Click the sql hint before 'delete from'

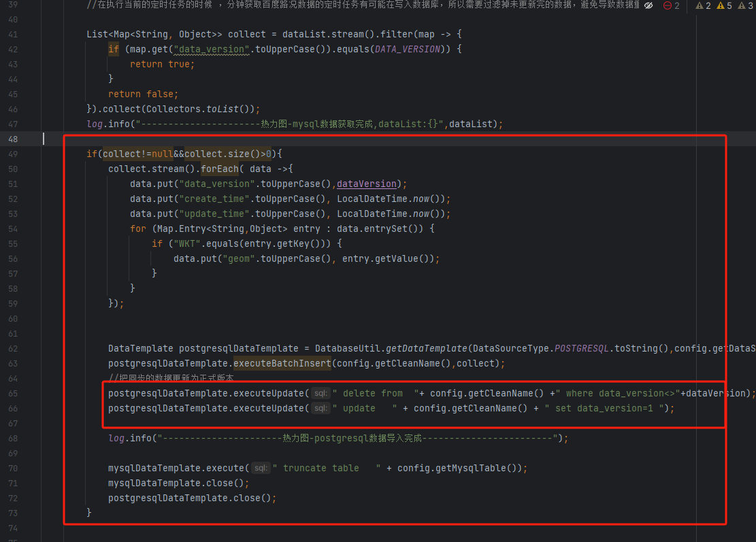coord(321,393)
